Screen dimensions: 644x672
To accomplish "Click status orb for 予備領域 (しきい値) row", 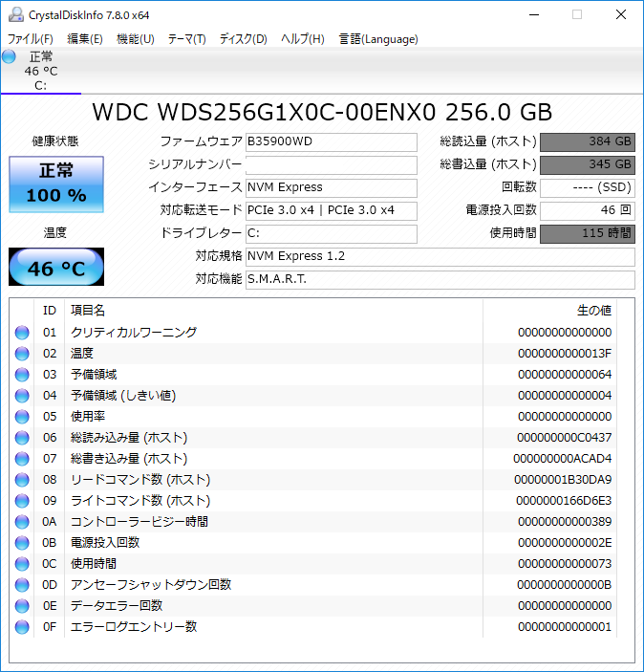I will pos(22,396).
